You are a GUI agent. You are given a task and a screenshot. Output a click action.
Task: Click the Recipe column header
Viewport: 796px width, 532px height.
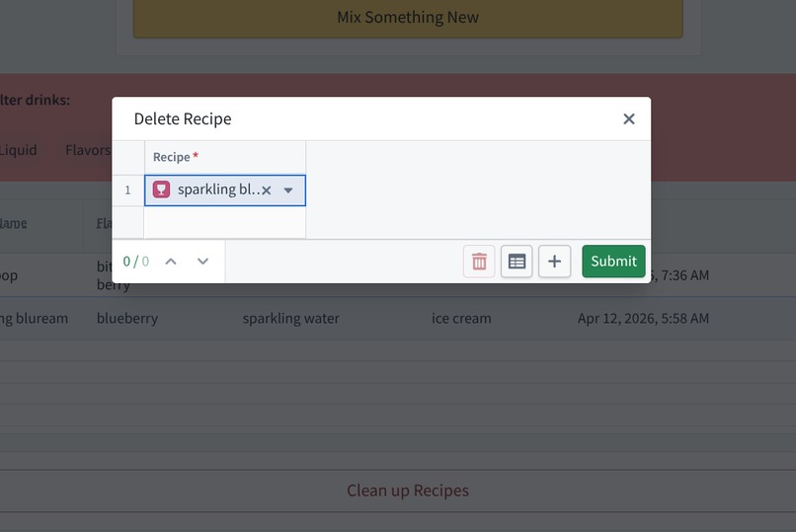[x=225, y=157]
